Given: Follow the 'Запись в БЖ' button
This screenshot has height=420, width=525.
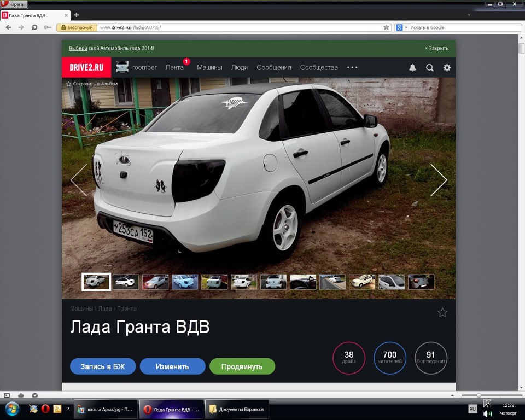Looking at the screenshot, I should (x=102, y=366).
